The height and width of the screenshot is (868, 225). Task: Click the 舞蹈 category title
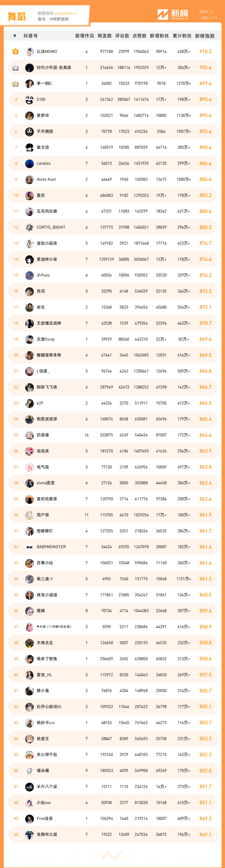tap(17, 16)
